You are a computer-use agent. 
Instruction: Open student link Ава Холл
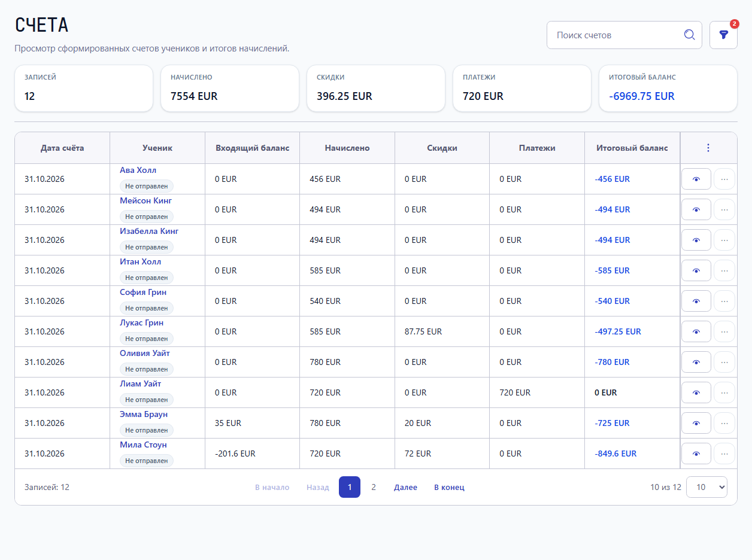click(138, 171)
